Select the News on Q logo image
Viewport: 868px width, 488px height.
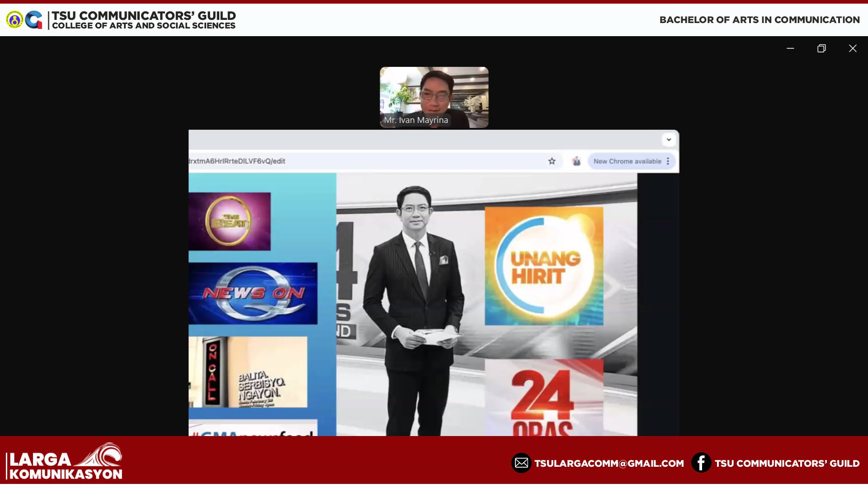coord(253,293)
